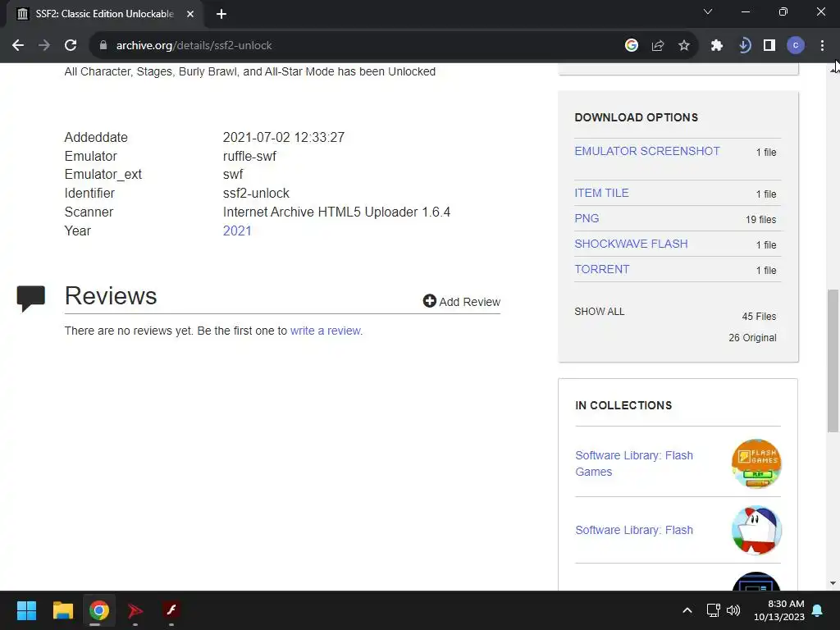The height and width of the screenshot is (630, 840).
Task: Switch to Chrome in the taskbar
Action: coord(99,610)
